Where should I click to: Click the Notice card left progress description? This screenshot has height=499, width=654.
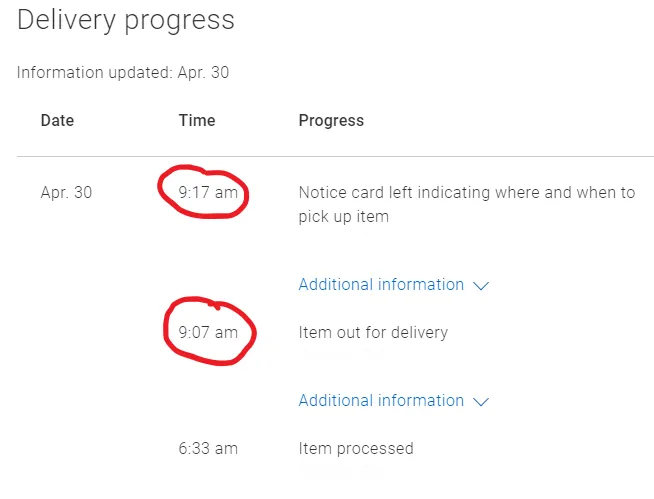pyautogui.click(x=466, y=204)
